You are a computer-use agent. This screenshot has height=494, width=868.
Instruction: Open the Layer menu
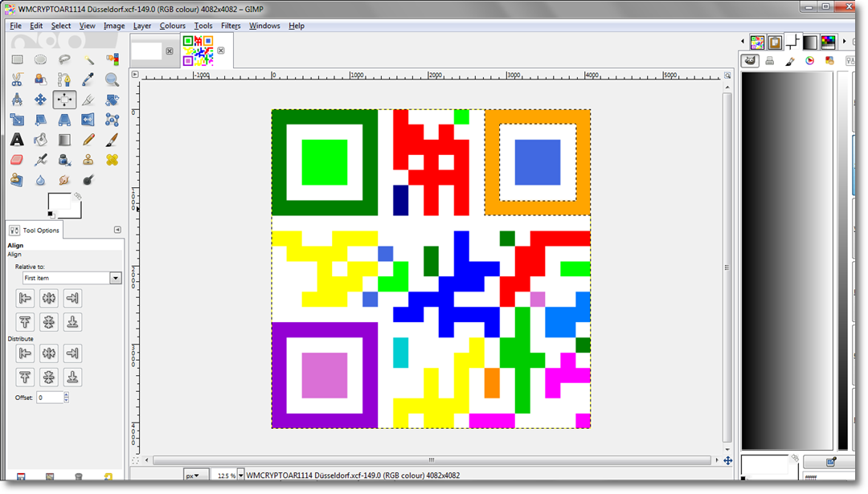[142, 26]
